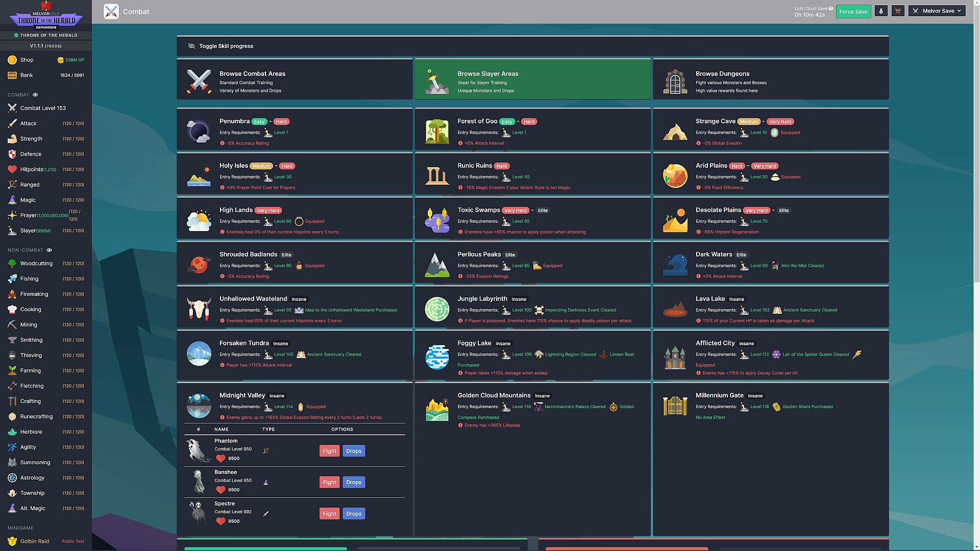Switch to Browse Dungeons
The width and height of the screenshot is (980, 551).
(770, 79)
